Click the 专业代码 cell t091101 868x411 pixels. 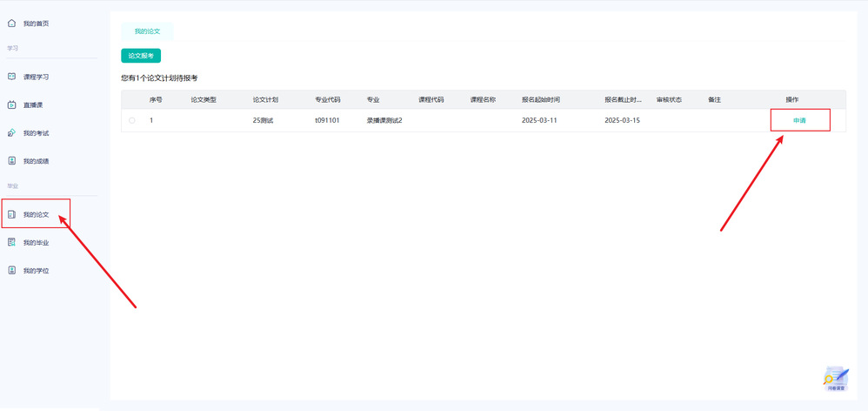tap(327, 120)
